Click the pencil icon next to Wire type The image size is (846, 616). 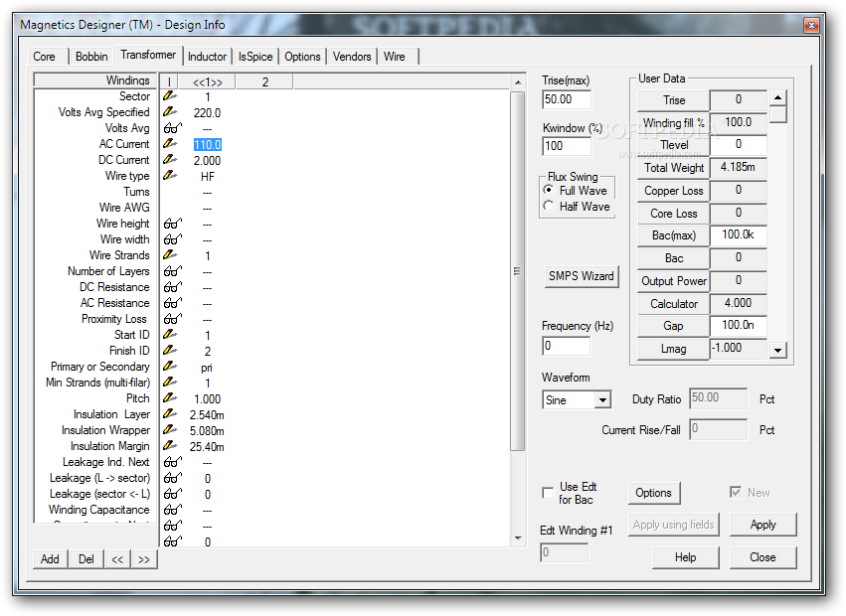pyautogui.click(x=170, y=175)
